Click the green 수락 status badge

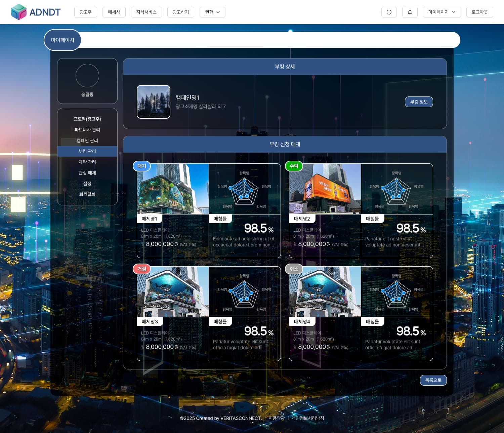(294, 166)
